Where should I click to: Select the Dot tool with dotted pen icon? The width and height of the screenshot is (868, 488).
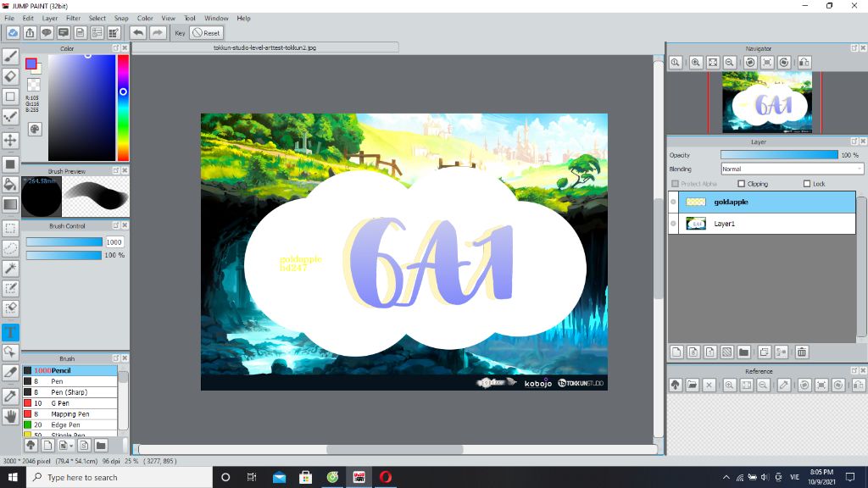(10, 116)
